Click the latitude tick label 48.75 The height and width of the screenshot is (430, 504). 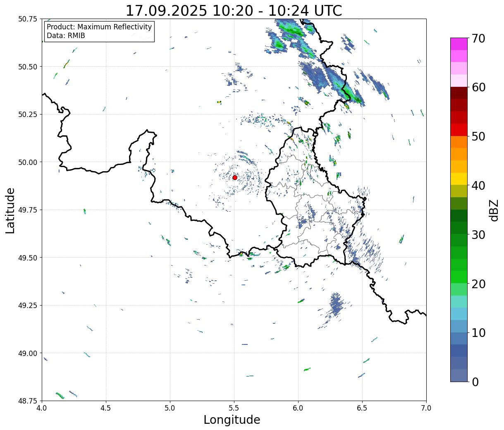[x=28, y=401]
